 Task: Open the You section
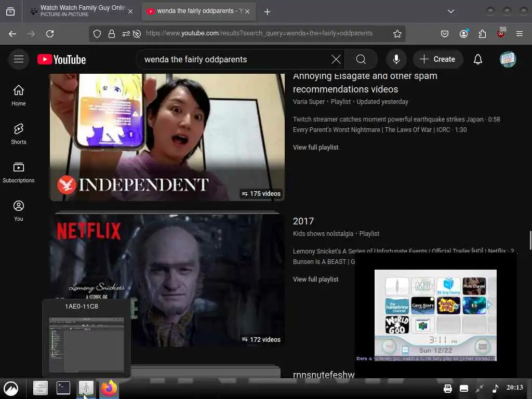pyautogui.click(x=19, y=211)
